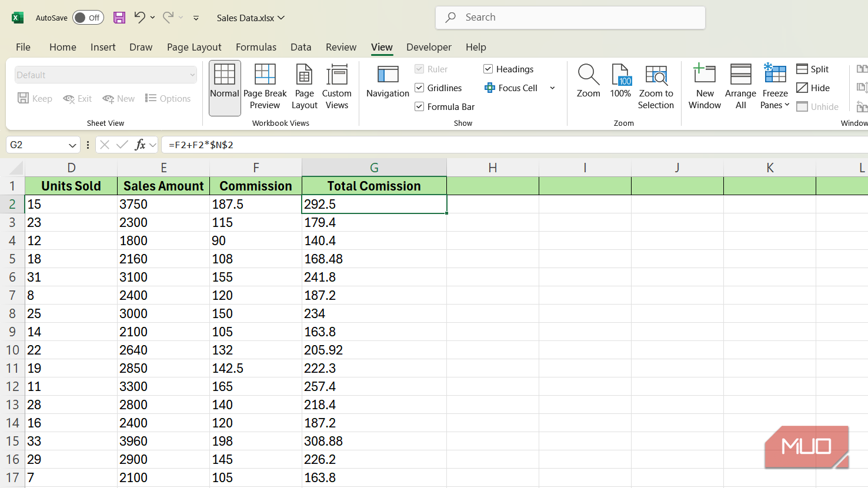
Task: Open the File menu
Action: click(23, 47)
